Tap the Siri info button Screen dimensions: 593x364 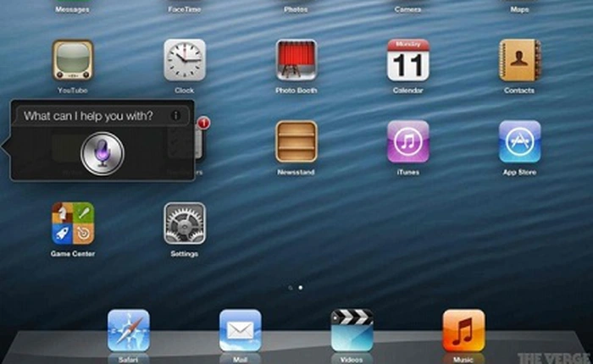(x=175, y=116)
